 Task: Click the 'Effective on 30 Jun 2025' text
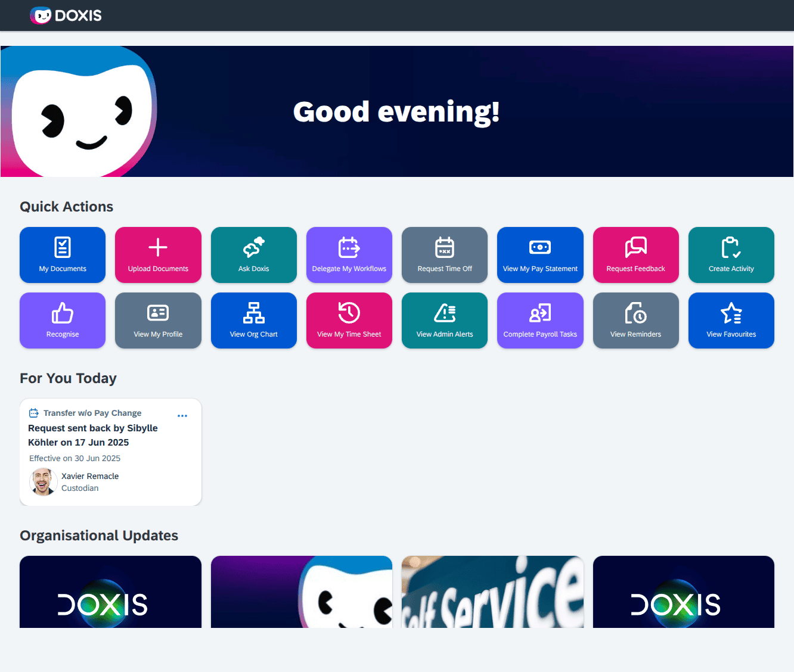[75, 458]
